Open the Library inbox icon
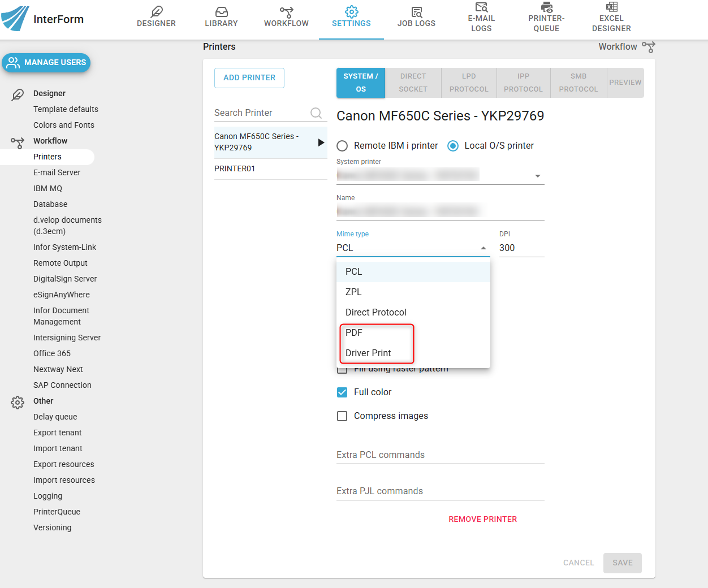This screenshot has height=588, width=708. pos(222,11)
